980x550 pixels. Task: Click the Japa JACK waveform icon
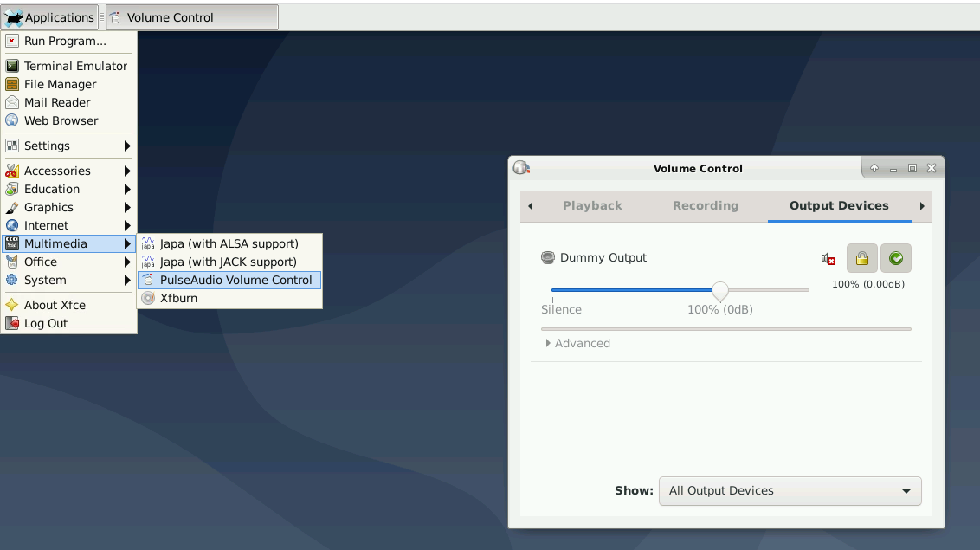tap(148, 262)
